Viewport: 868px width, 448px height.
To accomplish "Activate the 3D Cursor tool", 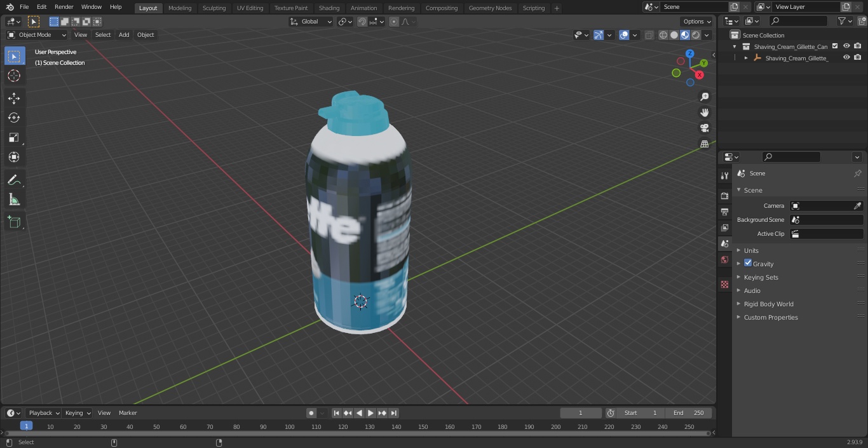I will pyautogui.click(x=14, y=76).
